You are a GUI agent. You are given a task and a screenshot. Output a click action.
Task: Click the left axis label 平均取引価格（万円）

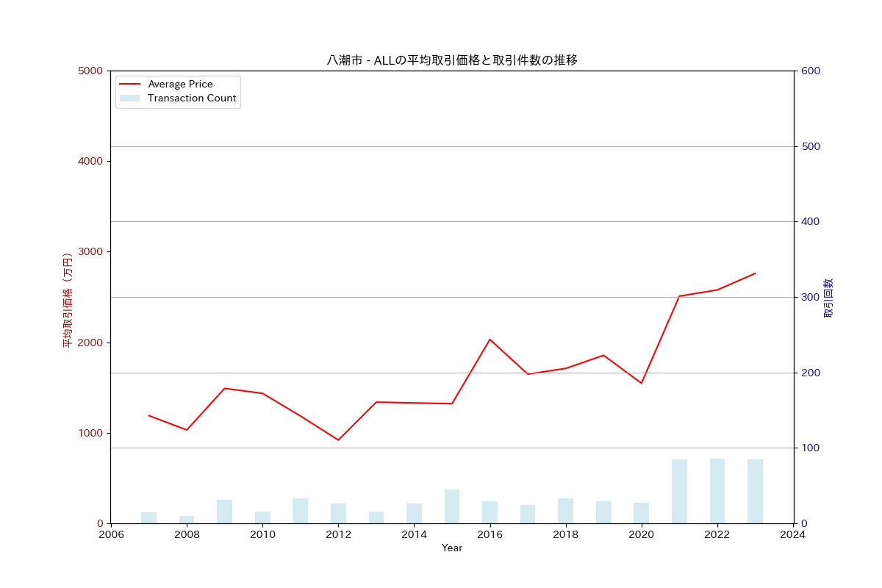tap(67, 300)
